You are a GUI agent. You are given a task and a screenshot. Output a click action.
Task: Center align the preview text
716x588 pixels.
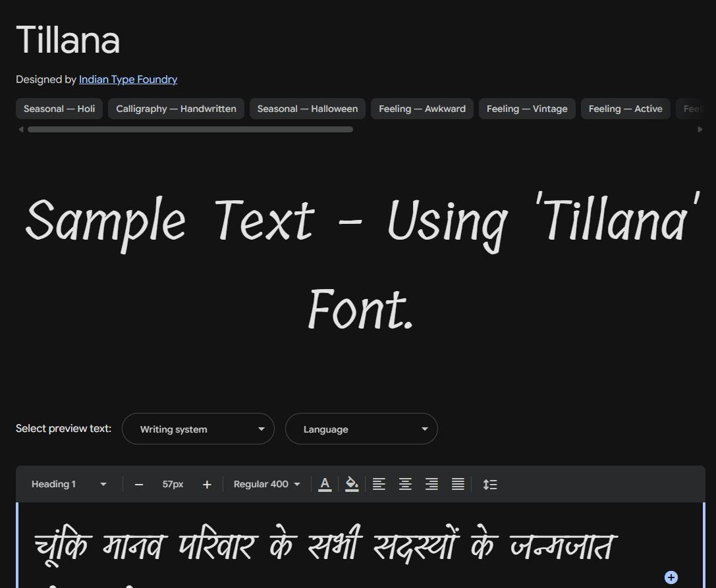[x=406, y=484]
